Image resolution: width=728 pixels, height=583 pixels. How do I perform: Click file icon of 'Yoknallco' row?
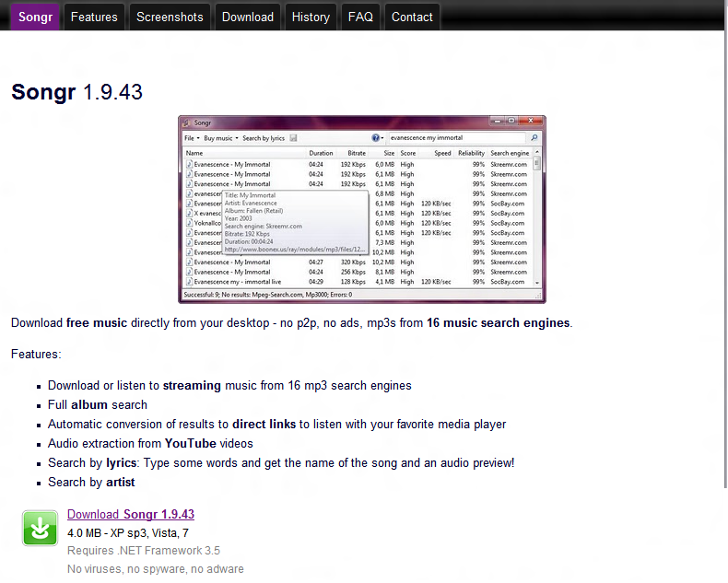189,223
